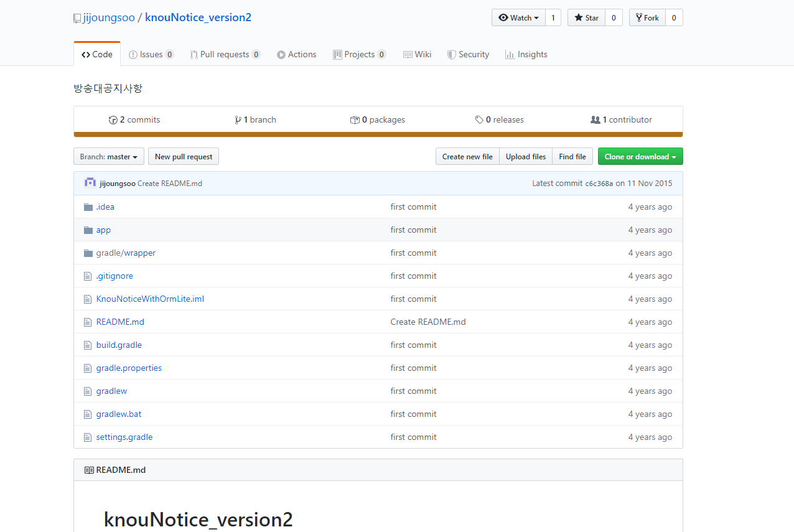Click the Create new file button

(x=467, y=157)
